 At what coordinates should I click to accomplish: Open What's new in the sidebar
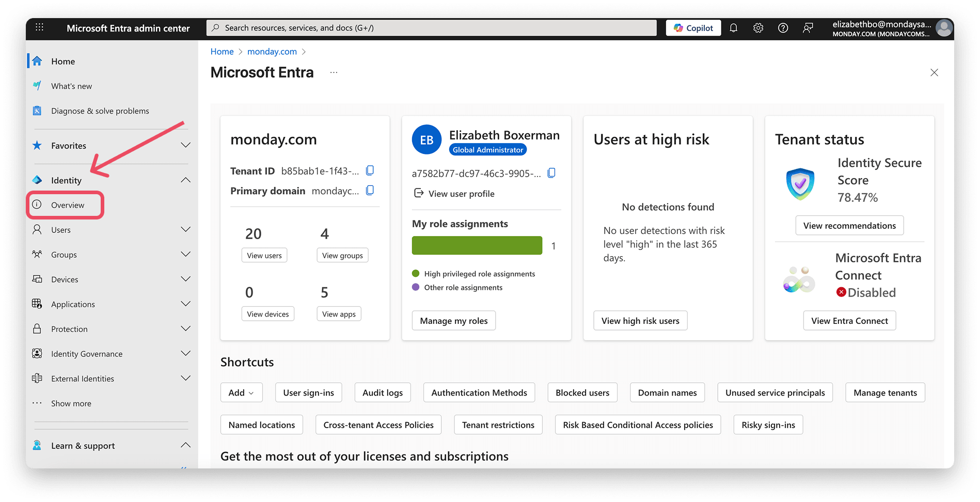point(71,86)
